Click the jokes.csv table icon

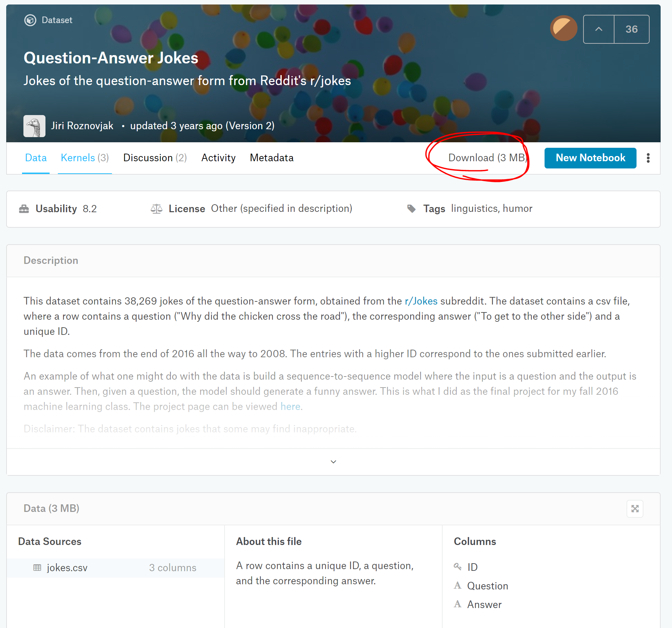point(37,568)
